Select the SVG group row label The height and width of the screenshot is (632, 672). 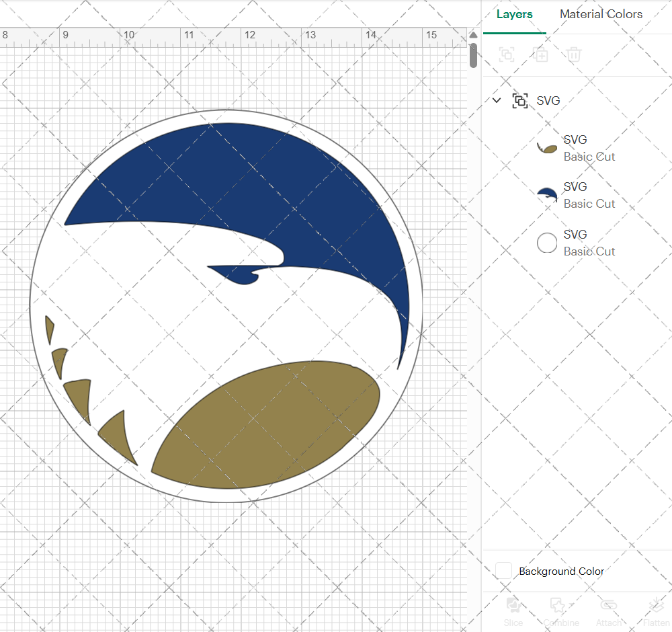click(548, 101)
